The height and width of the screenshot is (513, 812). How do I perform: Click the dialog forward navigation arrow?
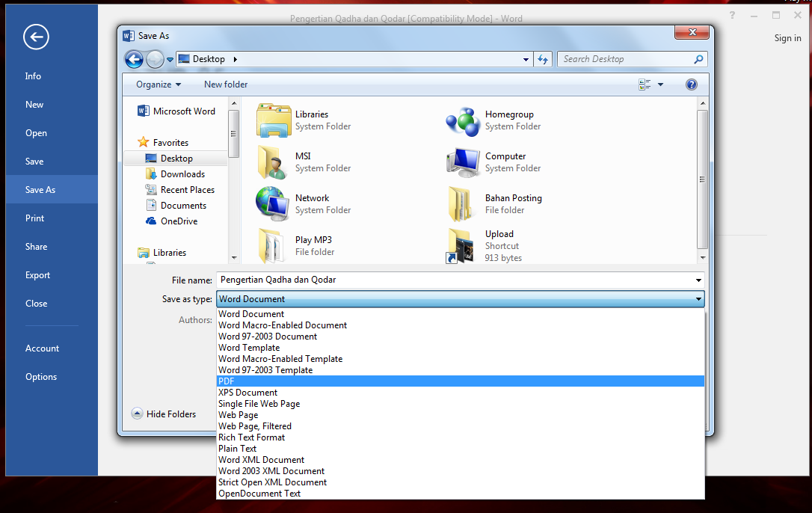tap(155, 60)
